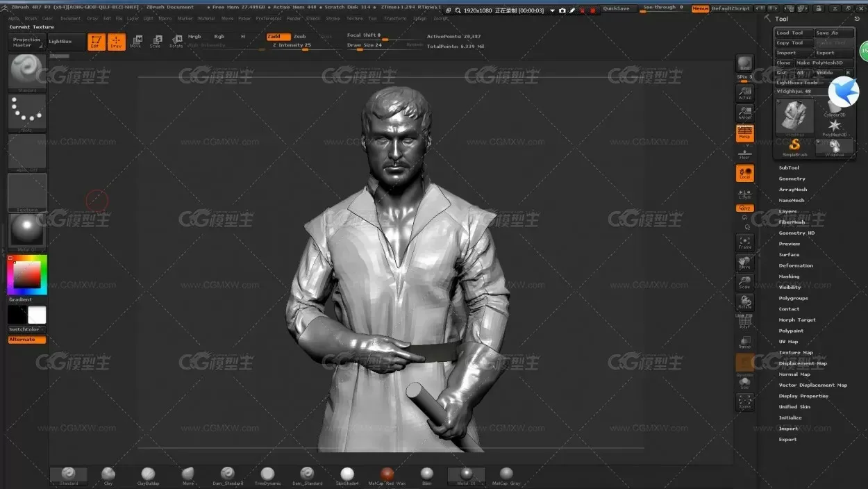Select the Rotate transform tool in top shelf
This screenshot has width=868, height=489.
tap(176, 42)
